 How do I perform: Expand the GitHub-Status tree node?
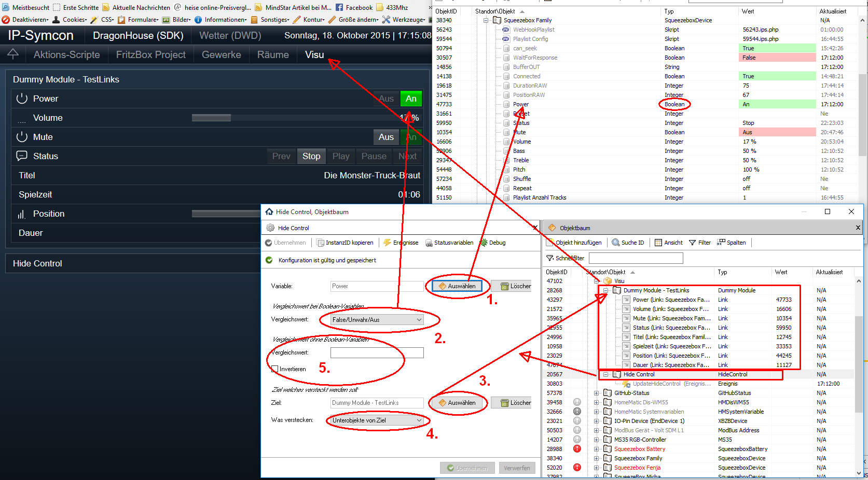tap(597, 393)
